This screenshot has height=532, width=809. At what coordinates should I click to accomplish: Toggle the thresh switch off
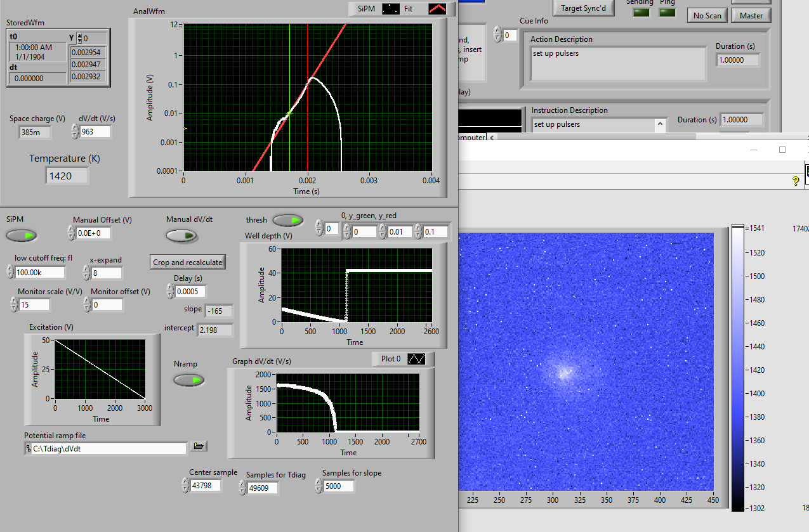[x=287, y=220]
